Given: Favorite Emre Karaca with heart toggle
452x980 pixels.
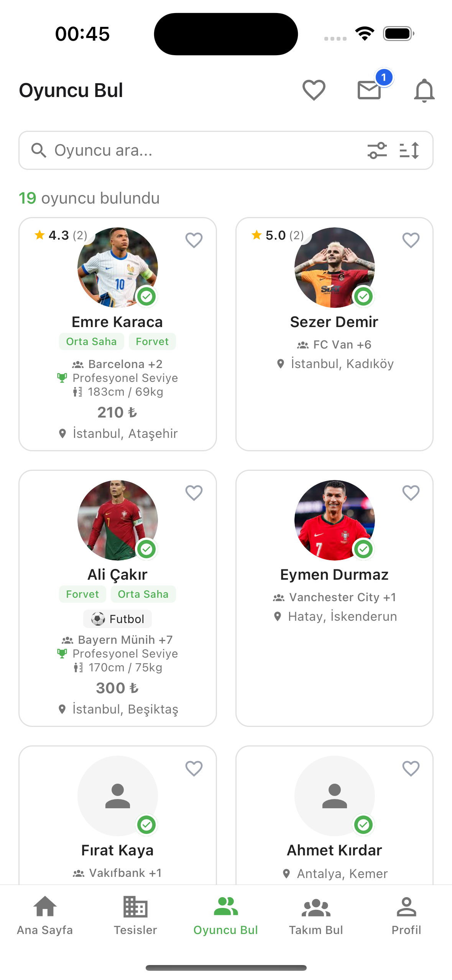Looking at the screenshot, I should tap(194, 240).
